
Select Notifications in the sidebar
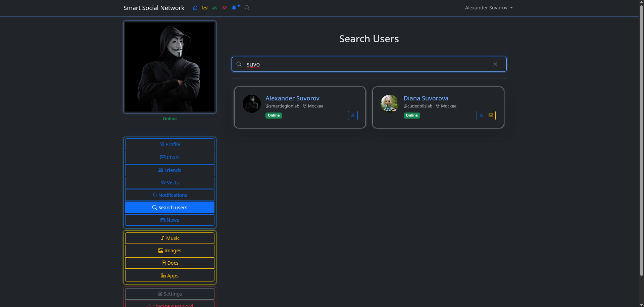170,195
